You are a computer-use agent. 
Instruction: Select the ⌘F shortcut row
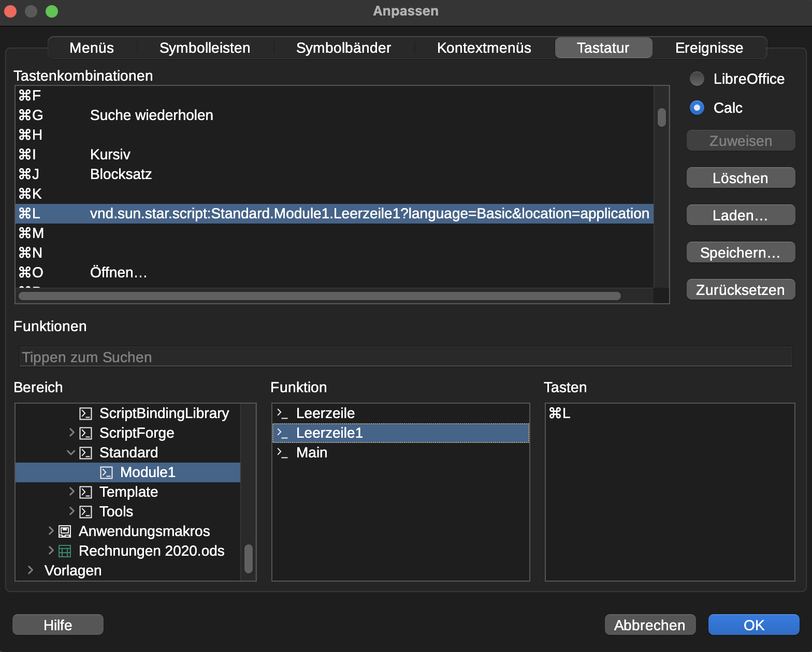[x=335, y=96]
